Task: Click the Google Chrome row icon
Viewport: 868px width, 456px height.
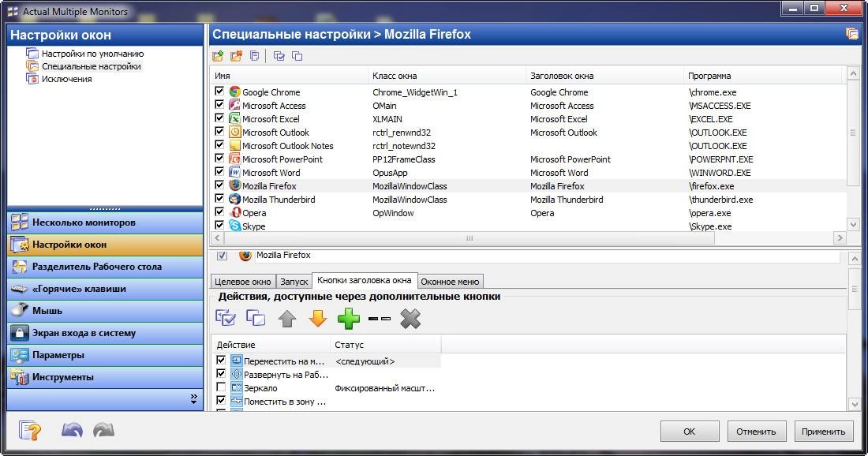Action: click(x=235, y=92)
